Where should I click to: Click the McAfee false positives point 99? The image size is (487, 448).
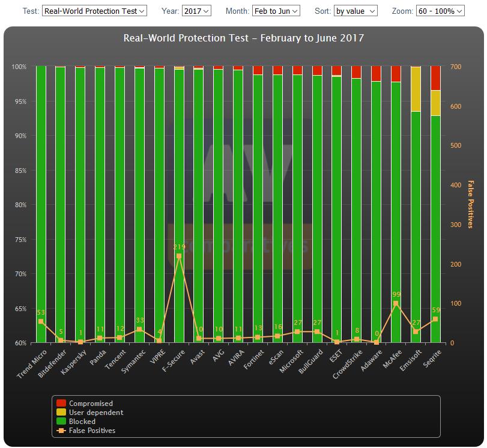(396, 303)
